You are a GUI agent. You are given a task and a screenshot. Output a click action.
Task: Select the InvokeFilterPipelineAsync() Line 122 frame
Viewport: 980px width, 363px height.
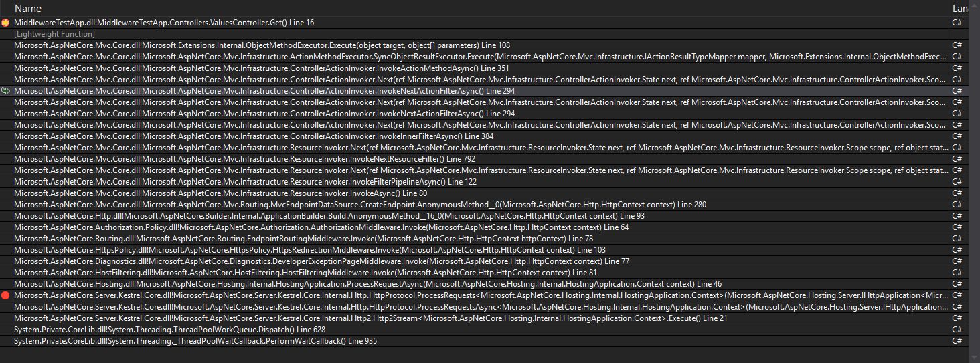(x=245, y=182)
